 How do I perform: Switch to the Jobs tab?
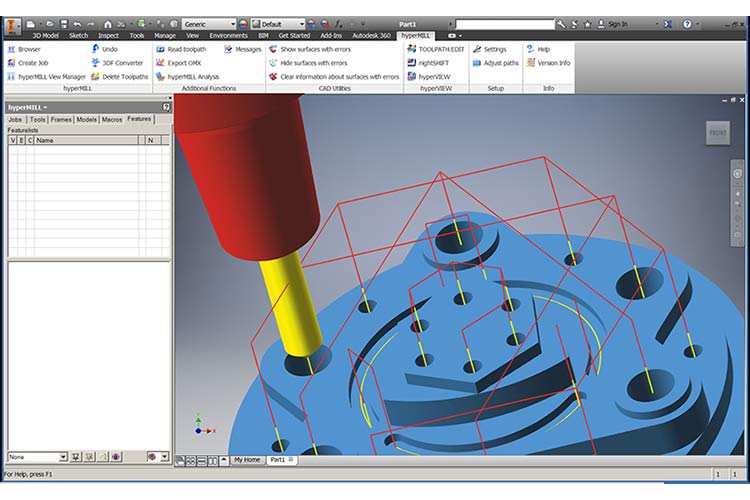point(15,120)
